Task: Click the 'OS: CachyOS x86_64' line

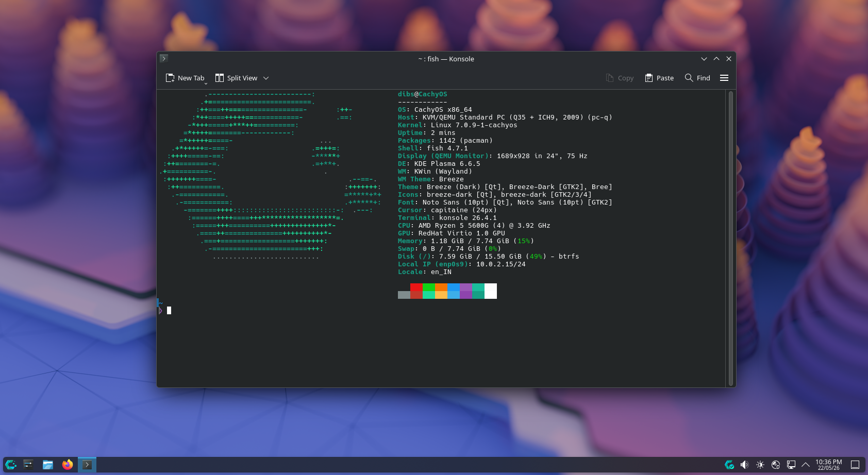Action: [x=435, y=110]
